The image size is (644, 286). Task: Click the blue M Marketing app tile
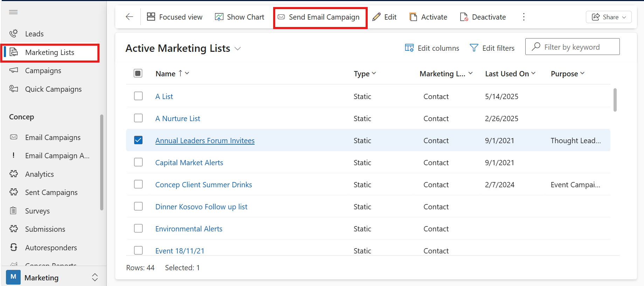point(13,277)
